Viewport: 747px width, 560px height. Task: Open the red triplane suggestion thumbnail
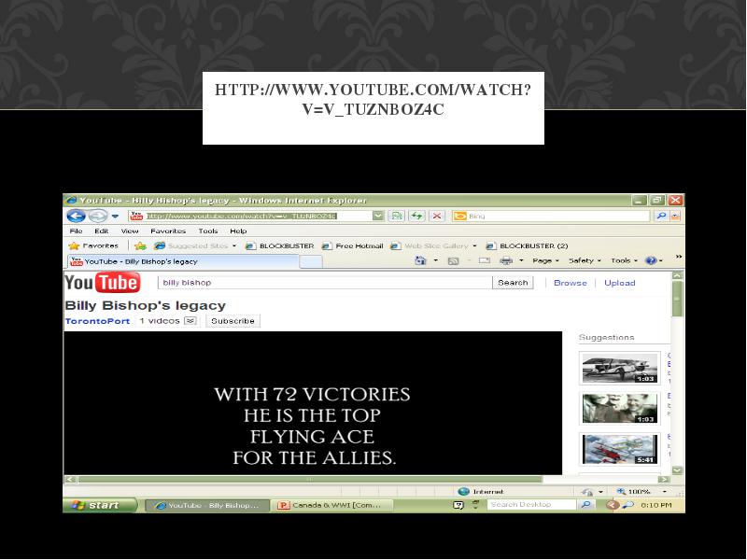(619, 449)
